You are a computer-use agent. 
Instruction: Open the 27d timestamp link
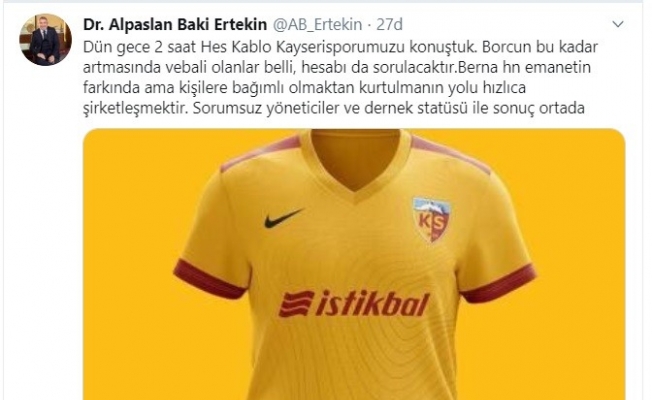(389, 25)
